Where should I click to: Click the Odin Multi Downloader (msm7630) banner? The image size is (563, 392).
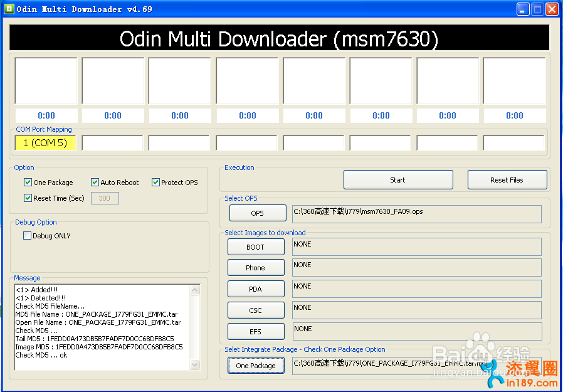tap(280, 38)
